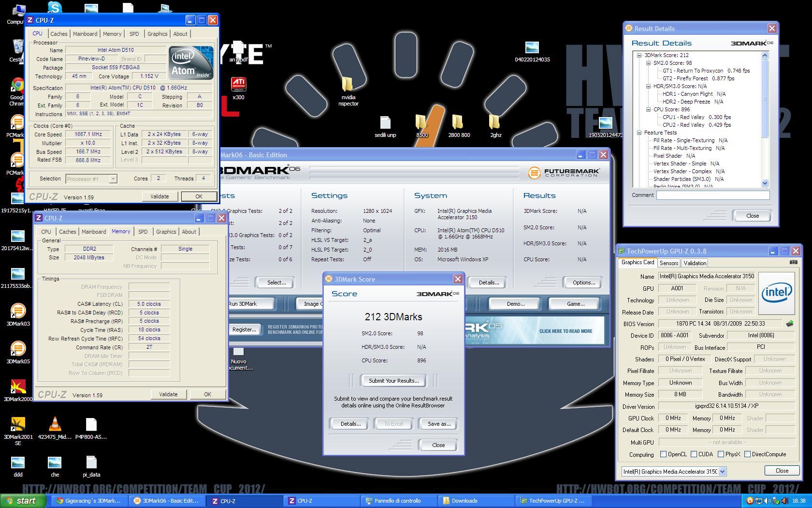Click Options... in 3DMark06 Results section
This screenshot has height=508, width=812.
pos(583,283)
